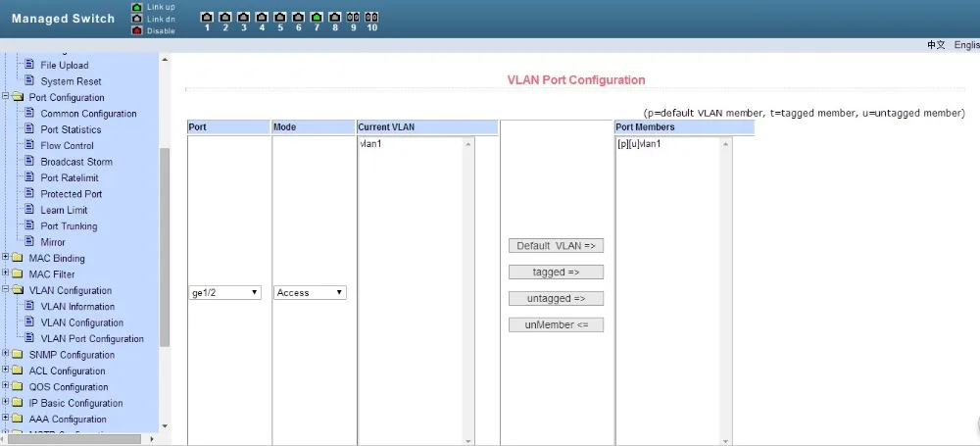
Task: Open Port Ratelimit page
Action: click(x=70, y=177)
